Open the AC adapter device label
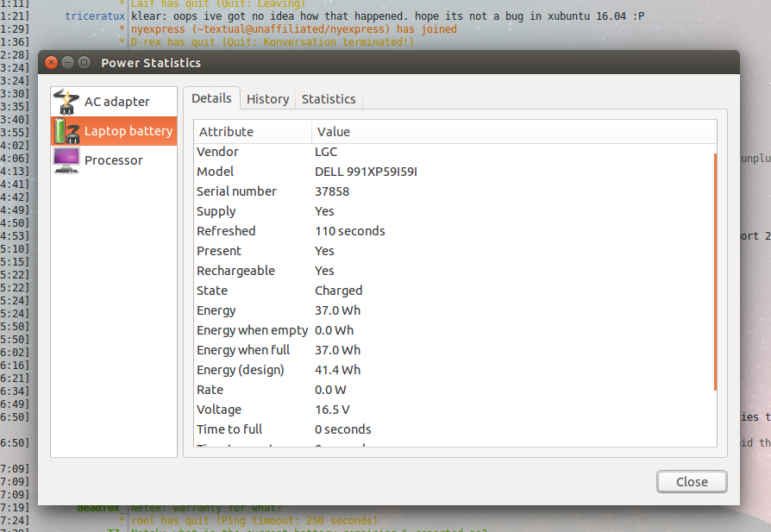Viewport: 771px width, 532px height. pyautogui.click(x=117, y=102)
